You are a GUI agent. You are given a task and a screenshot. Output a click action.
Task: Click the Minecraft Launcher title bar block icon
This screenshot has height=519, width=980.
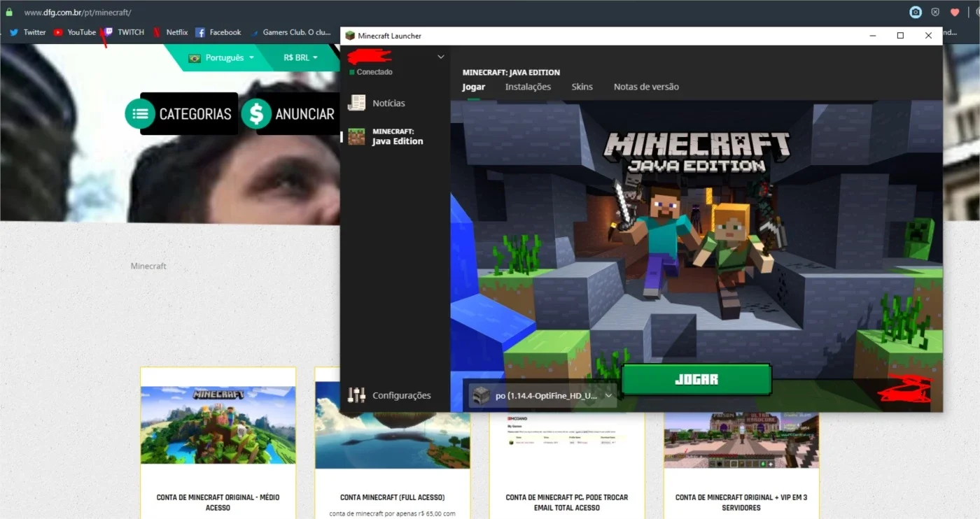pyautogui.click(x=350, y=36)
